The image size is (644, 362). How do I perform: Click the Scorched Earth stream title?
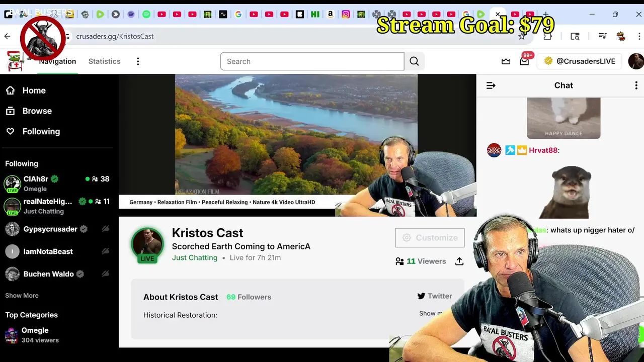241,247
